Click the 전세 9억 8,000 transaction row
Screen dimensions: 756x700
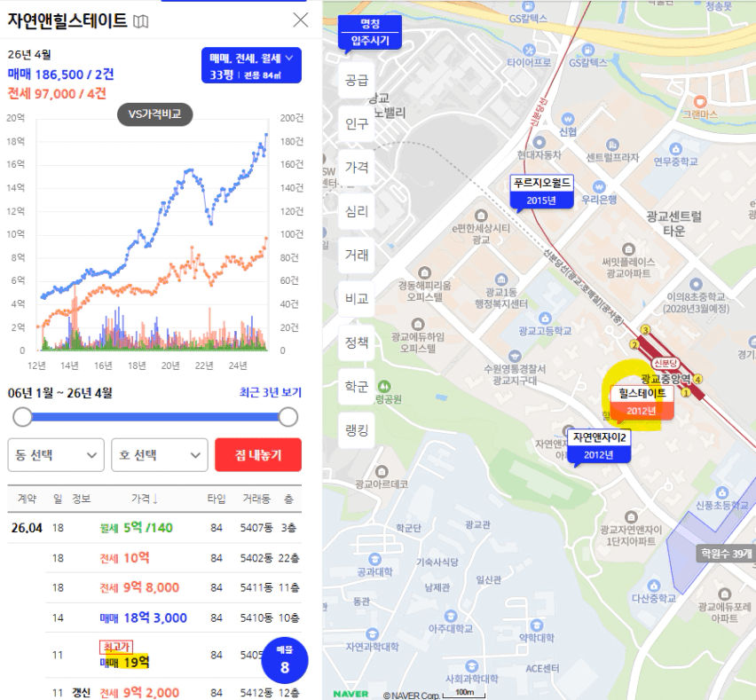[174, 587]
